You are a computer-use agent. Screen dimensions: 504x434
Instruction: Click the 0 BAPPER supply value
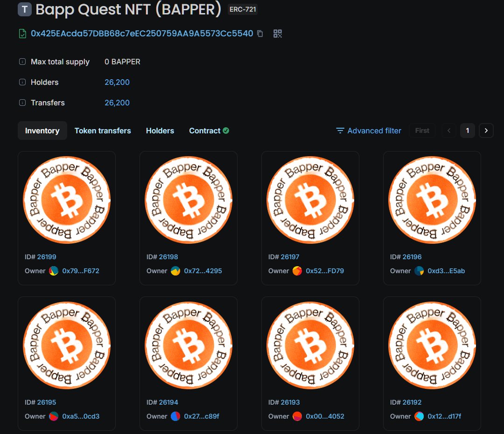coord(122,62)
